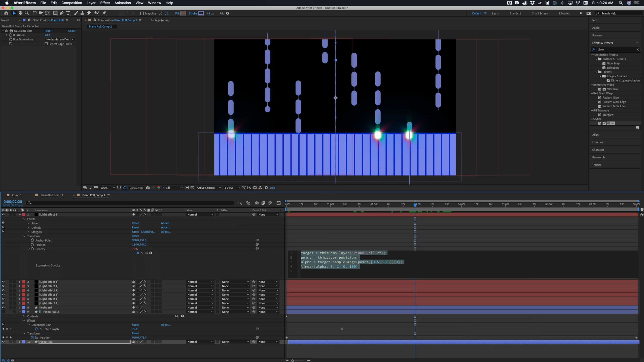Click Reset for Gaussian Blur effect
Image resolution: width=644 pixels, height=362 pixels.
(48, 31)
